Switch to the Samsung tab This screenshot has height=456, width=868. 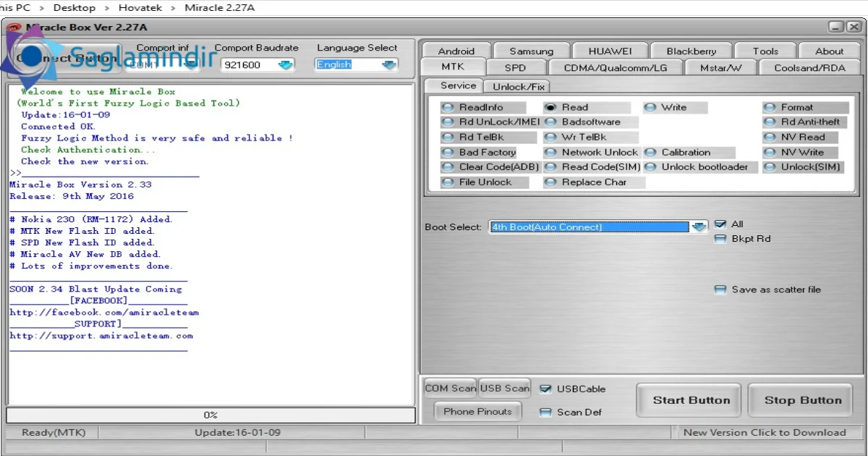531,51
